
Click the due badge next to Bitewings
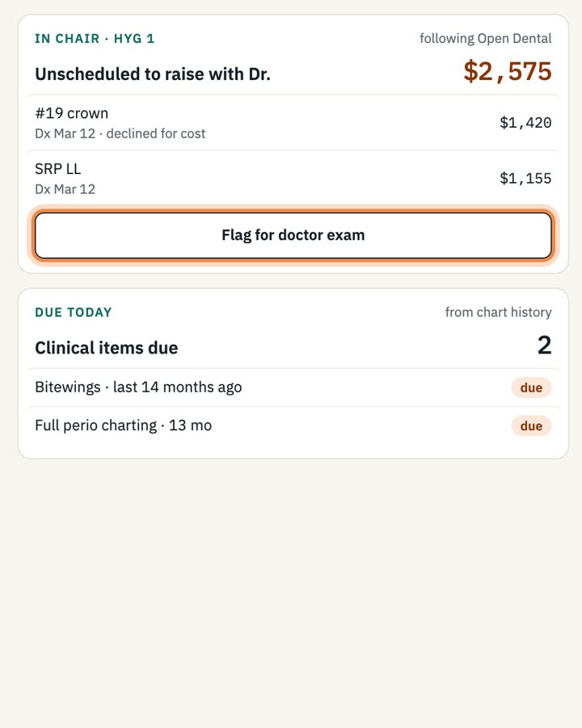(531, 387)
